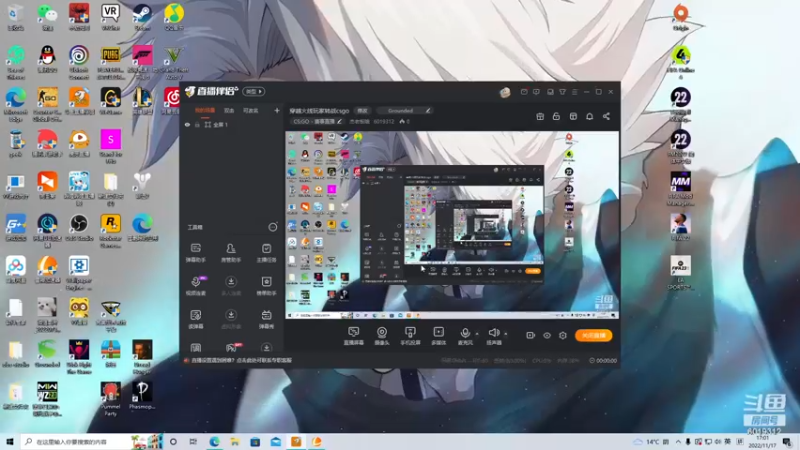Click the taskbar search box
The height and width of the screenshot is (450, 800).
coord(92,442)
